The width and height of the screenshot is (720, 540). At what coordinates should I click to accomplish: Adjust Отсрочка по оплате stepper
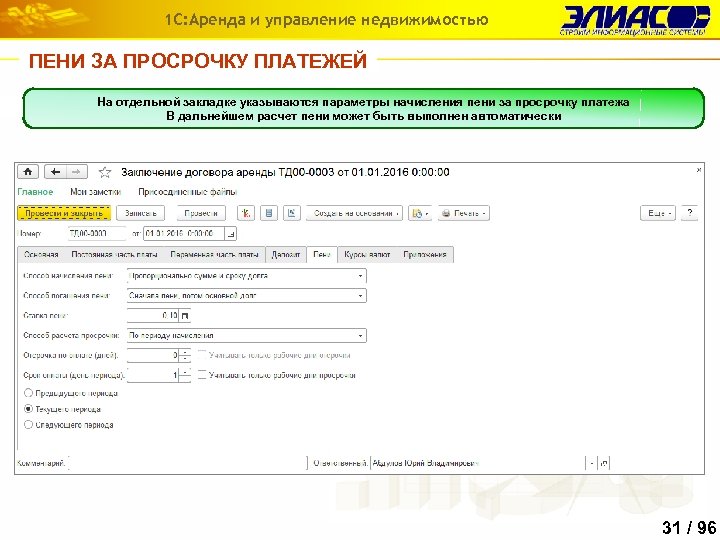[x=185, y=355]
